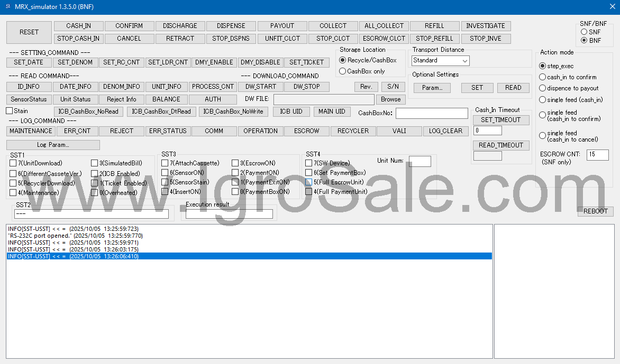Image resolution: width=620 pixels, height=364 pixels.
Task: Open the Log Param... dialog
Action: point(53,145)
